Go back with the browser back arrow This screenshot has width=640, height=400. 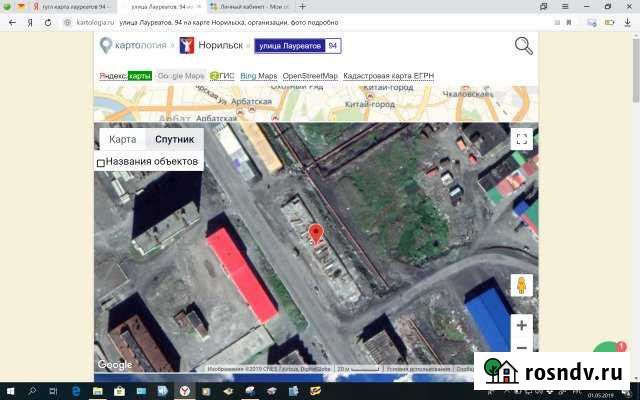tap(12, 22)
